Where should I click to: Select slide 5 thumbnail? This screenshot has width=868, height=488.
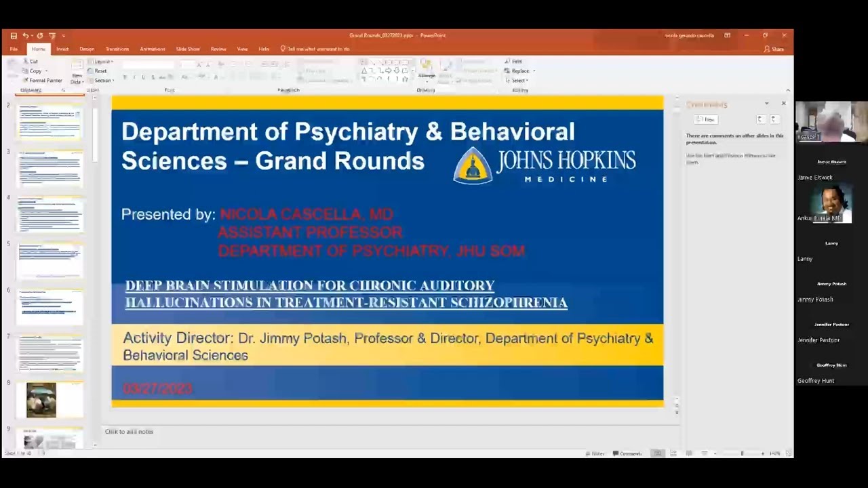(50, 260)
